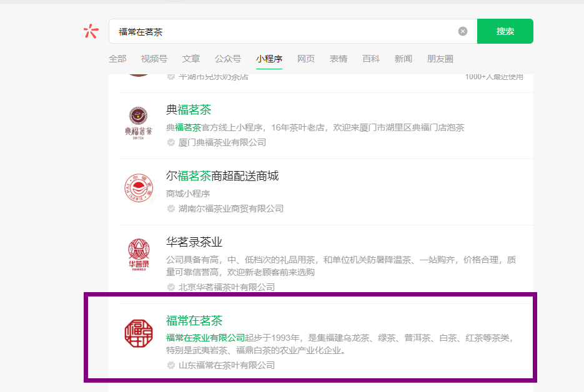
Task: Click the highlighted 福常在茶业有限公司 text
Action: tap(205, 338)
